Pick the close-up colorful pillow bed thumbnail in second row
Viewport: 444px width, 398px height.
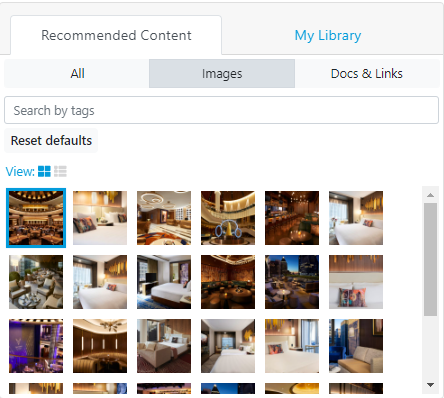356,282
